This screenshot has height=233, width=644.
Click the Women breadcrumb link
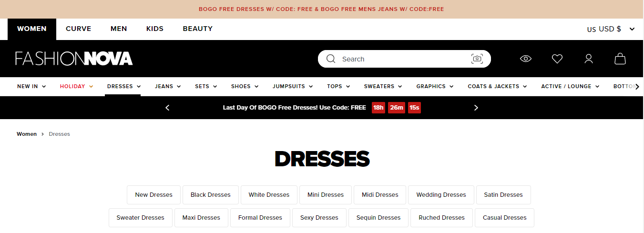[x=27, y=134]
